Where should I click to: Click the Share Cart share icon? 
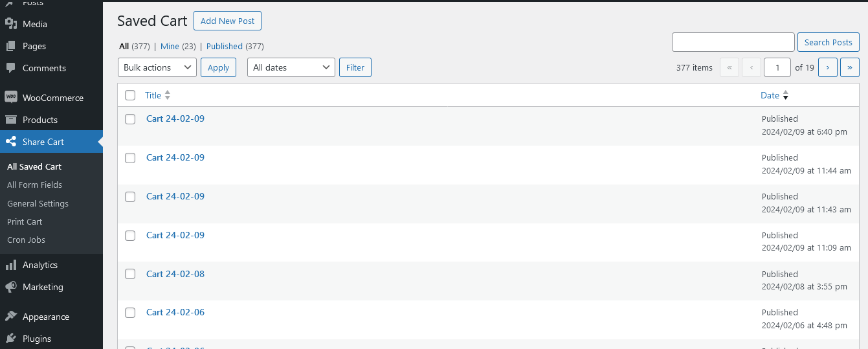click(x=11, y=142)
